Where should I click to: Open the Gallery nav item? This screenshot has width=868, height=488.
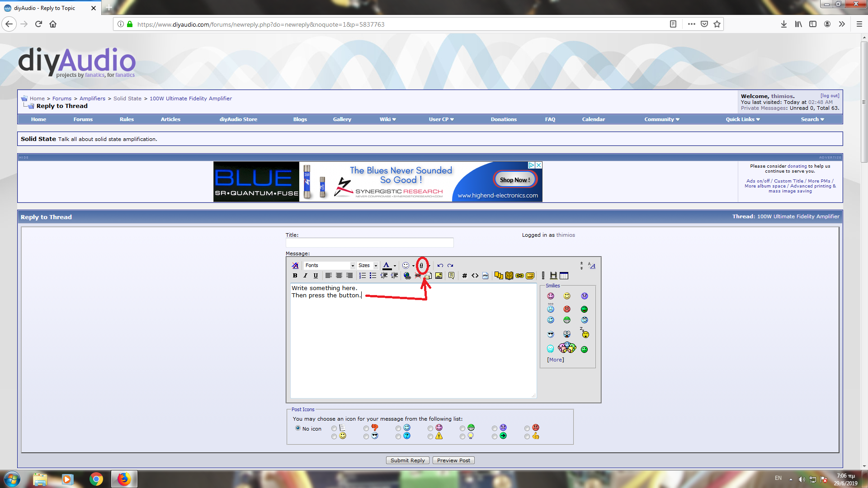click(x=342, y=119)
